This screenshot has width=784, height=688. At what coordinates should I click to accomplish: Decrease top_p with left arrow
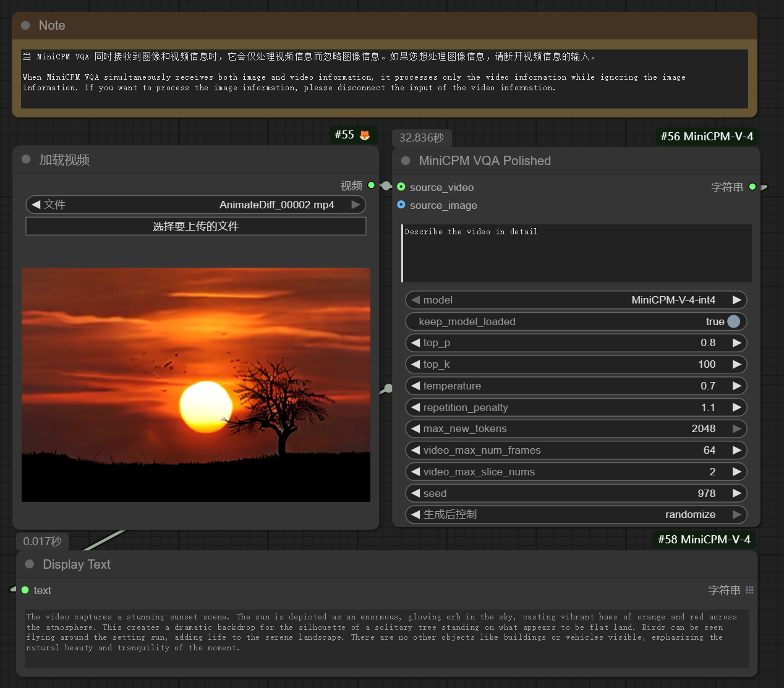click(x=415, y=342)
